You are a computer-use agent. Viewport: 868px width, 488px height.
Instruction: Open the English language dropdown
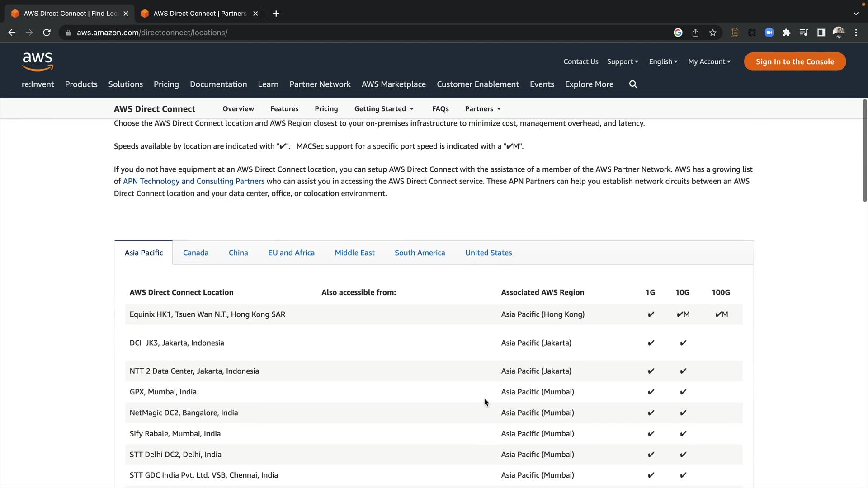663,61
